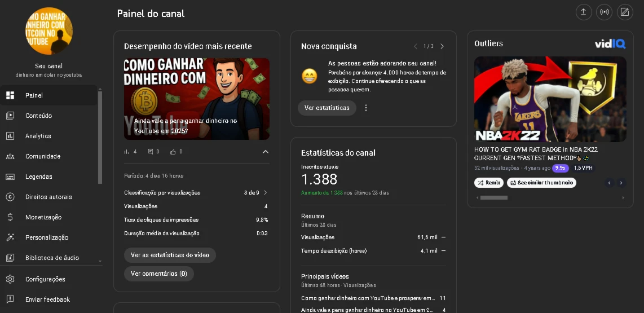Open Personalização magic wand icon
Image resolution: width=644 pixels, height=313 pixels.
click(10, 237)
